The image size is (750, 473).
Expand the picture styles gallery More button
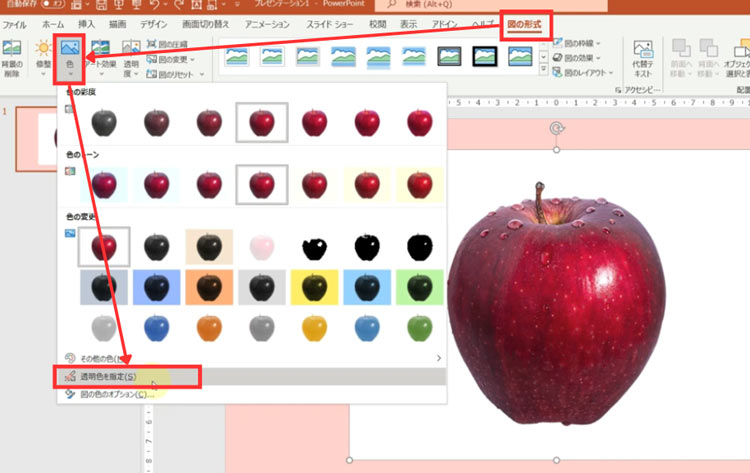543,70
